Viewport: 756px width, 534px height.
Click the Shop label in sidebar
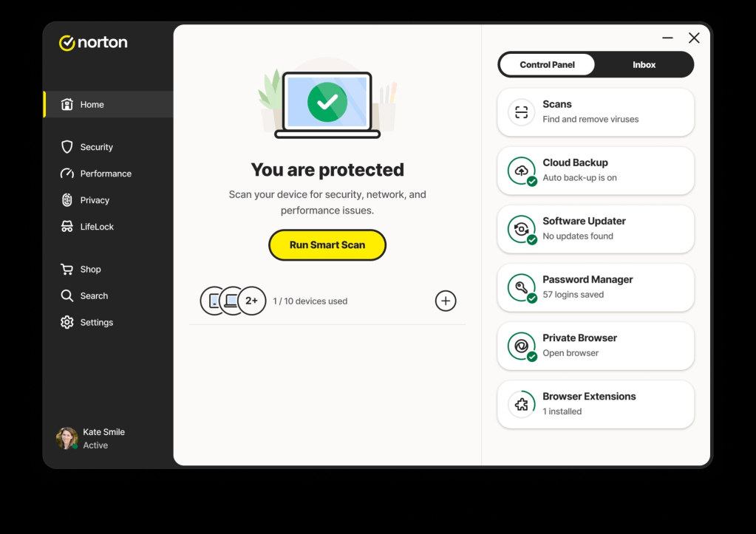click(x=91, y=270)
